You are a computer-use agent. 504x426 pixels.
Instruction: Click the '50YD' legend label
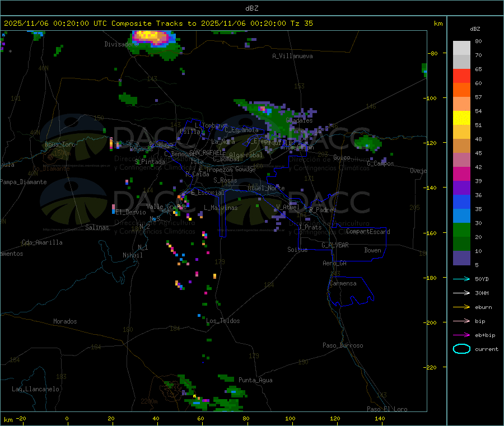(x=482, y=279)
